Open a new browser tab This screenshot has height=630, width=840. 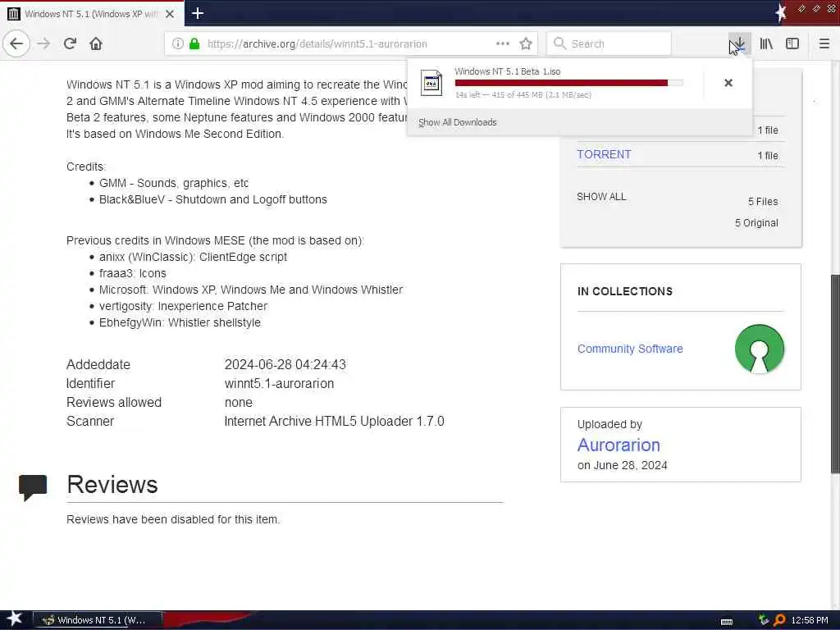pyautogui.click(x=198, y=13)
